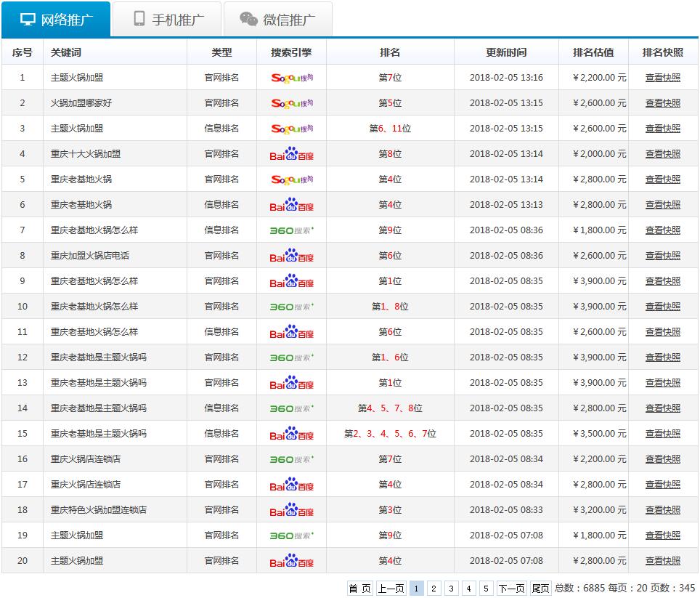Click the 360 search logo in row 14
This screenshot has height=598, width=700.
pos(291,408)
